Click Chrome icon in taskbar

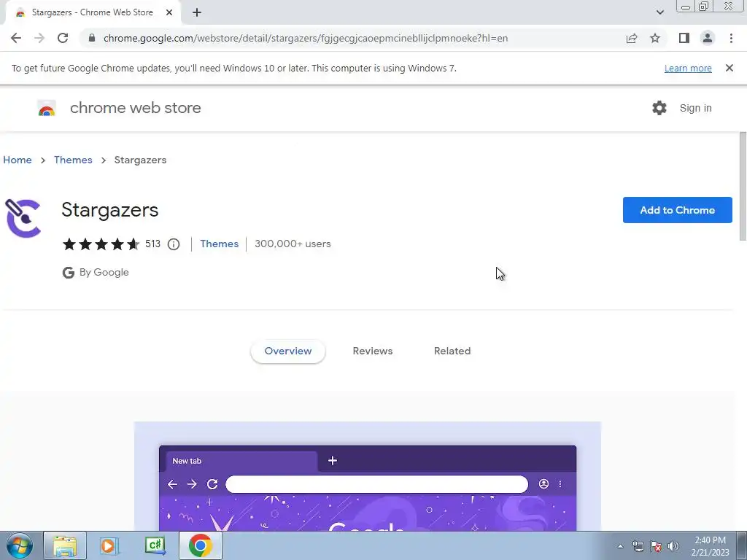tap(200, 545)
